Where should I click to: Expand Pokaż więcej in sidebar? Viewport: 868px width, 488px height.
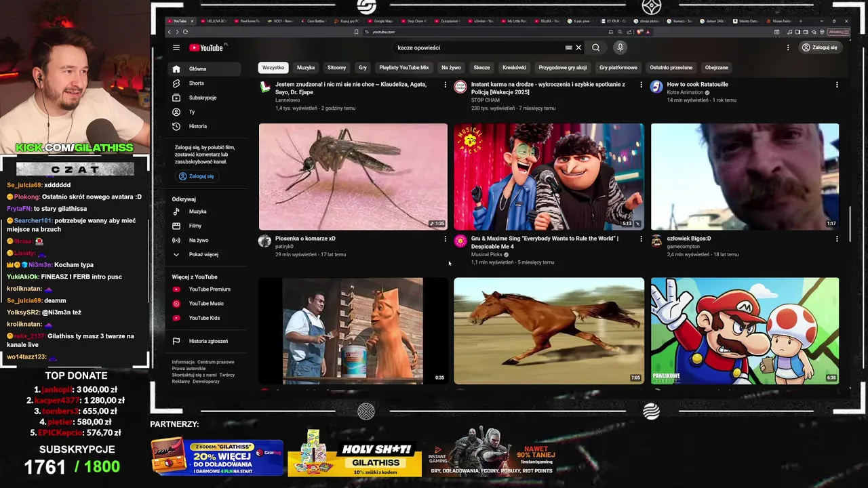pyautogui.click(x=204, y=254)
